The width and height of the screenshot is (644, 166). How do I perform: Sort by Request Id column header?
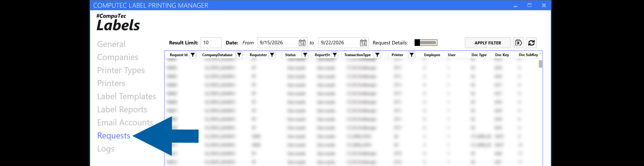[x=178, y=55]
